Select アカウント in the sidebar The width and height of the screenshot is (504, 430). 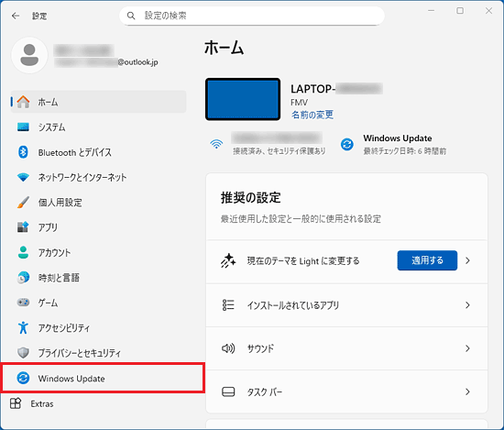point(54,252)
